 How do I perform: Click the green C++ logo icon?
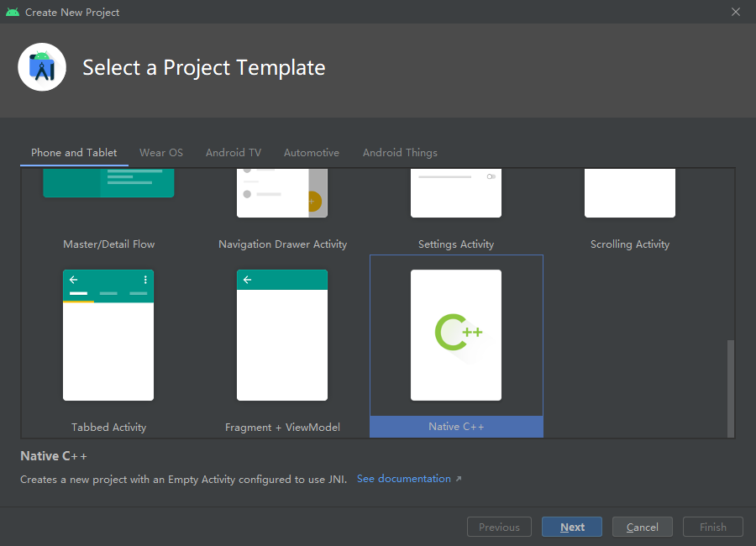tap(458, 332)
